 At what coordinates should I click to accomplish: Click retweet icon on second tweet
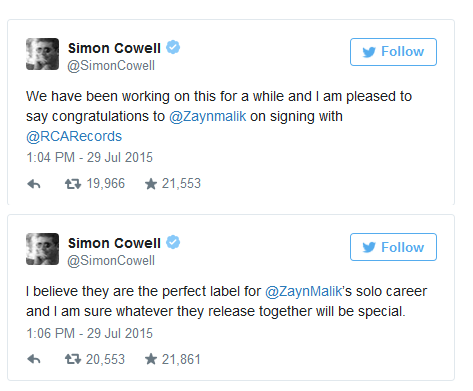(73, 359)
